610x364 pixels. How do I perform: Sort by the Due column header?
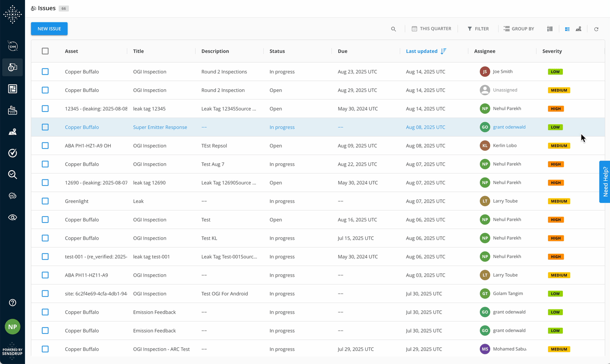pyautogui.click(x=342, y=51)
